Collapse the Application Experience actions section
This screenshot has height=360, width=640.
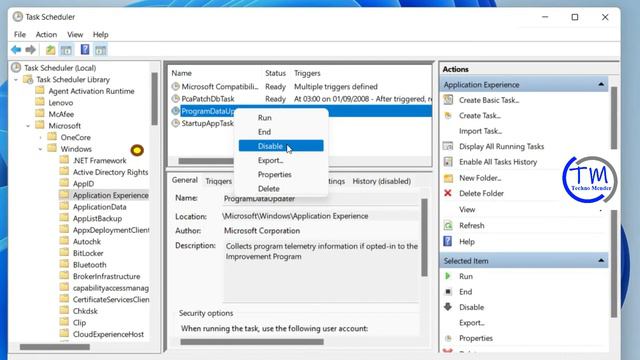point(601,84)
